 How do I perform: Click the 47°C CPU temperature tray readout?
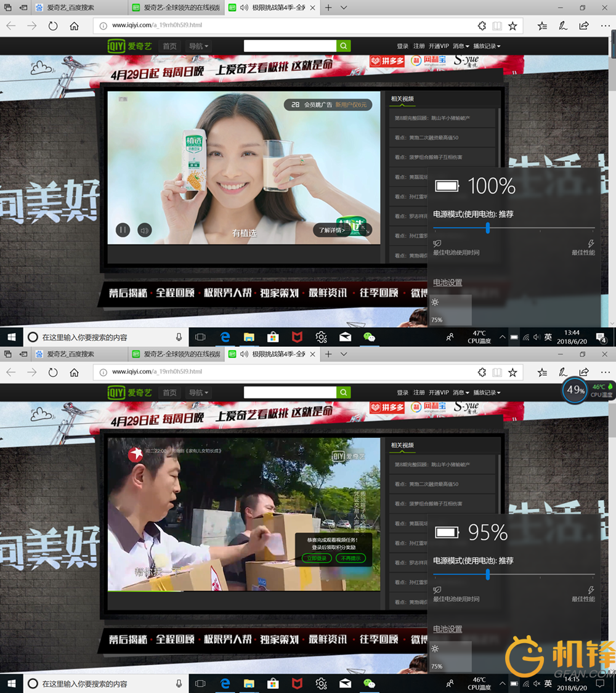coord(479,337)
